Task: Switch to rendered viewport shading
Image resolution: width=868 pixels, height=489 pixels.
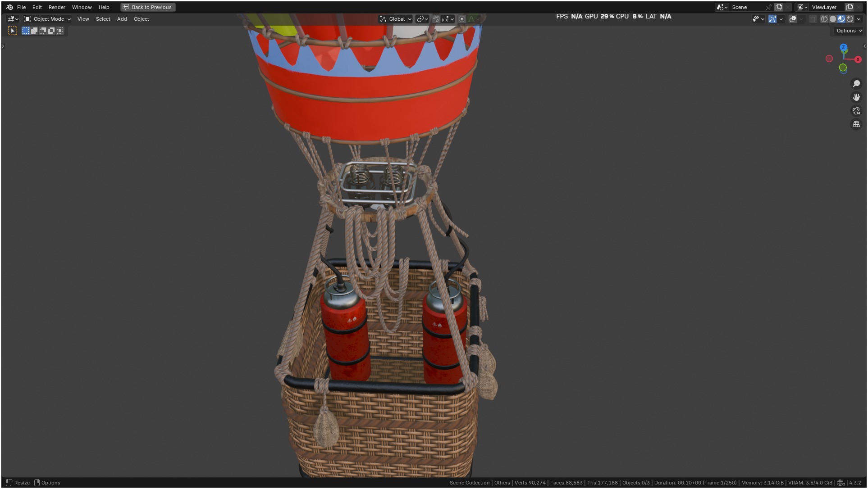Action: tap(850, 19)
